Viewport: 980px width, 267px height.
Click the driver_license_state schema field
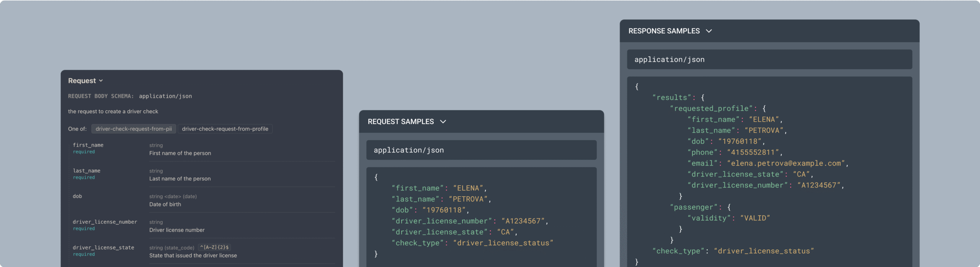(103, 247)
